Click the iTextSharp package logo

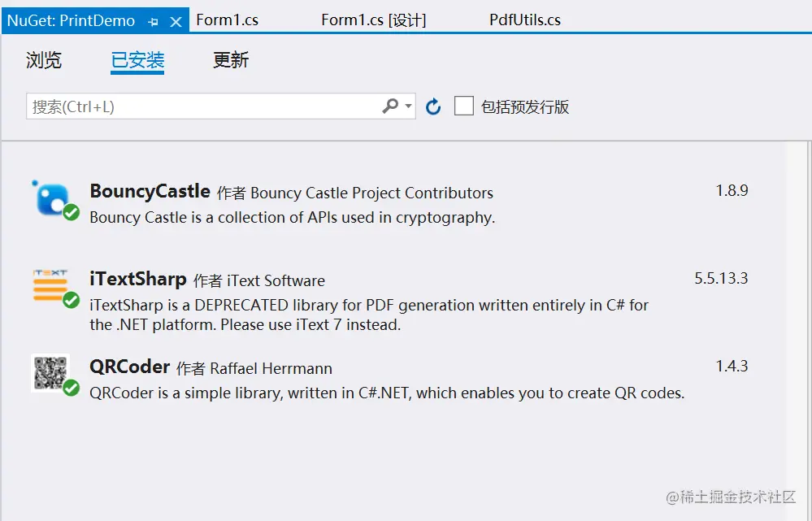[x=50, y=285]
